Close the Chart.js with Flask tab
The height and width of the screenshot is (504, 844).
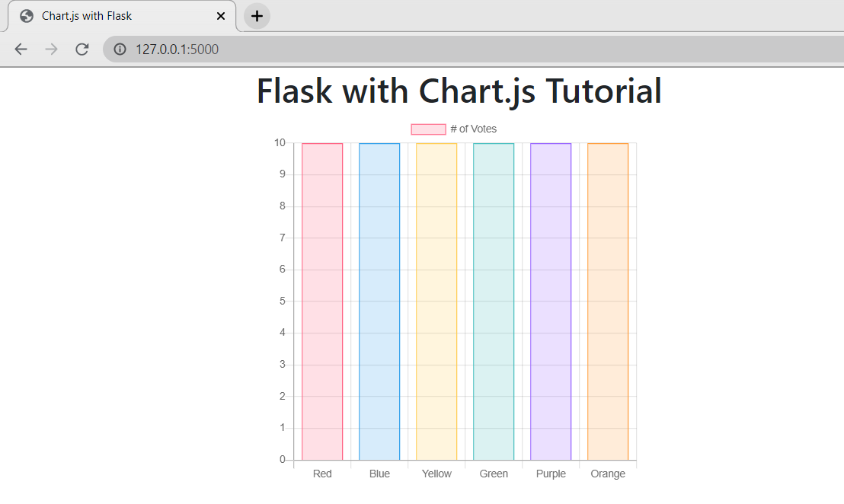[221, 16]
